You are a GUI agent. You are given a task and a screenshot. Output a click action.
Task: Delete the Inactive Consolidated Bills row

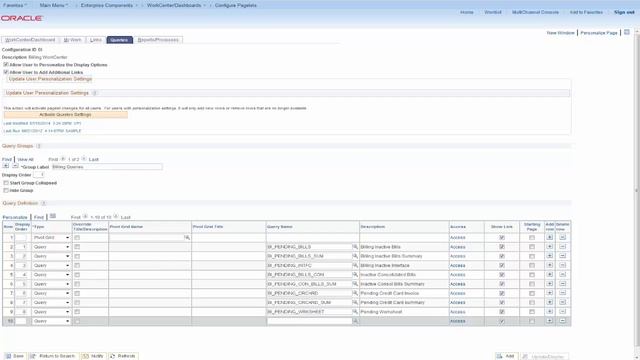point(562,274)
